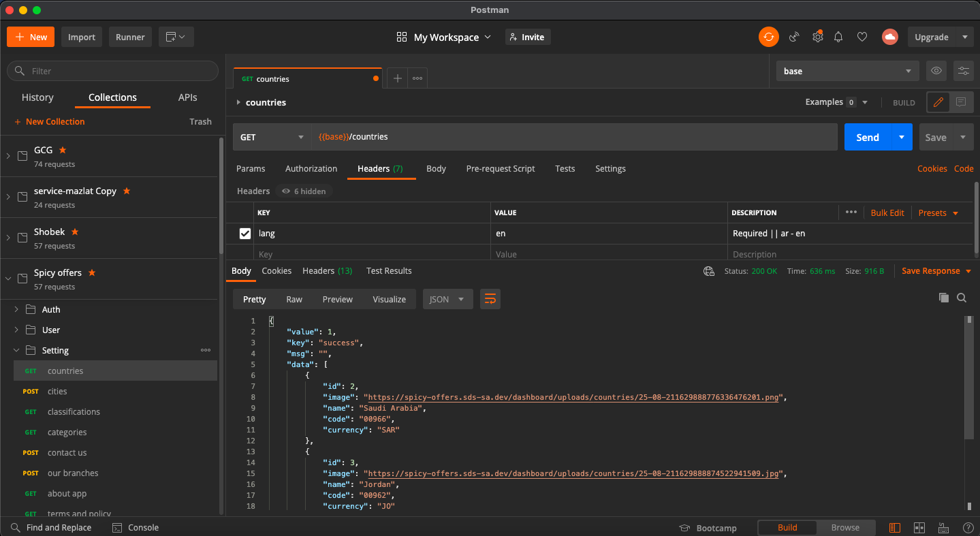Click the network globe icon near Status
This screenshot has height=536, width=980.
(709, 271)
